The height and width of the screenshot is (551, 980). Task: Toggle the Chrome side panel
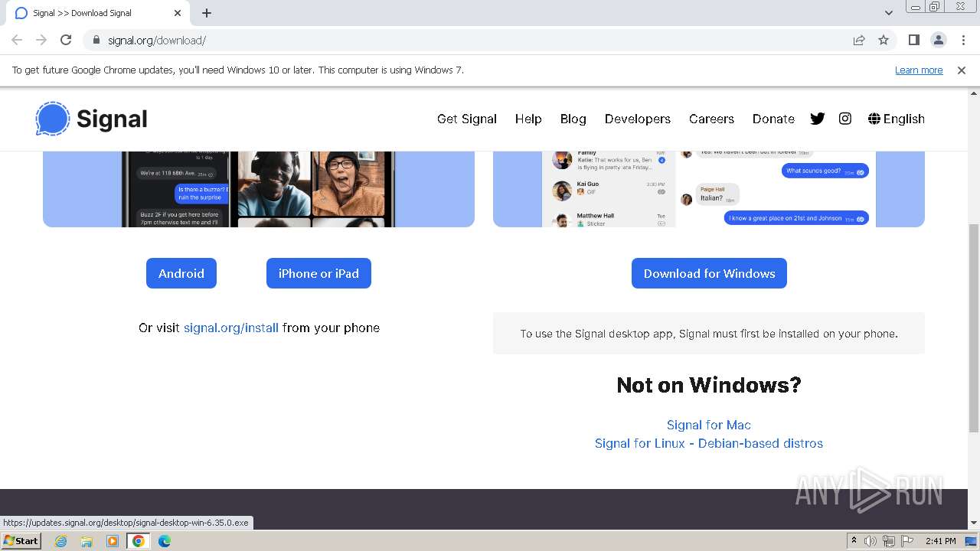[913, 40]
